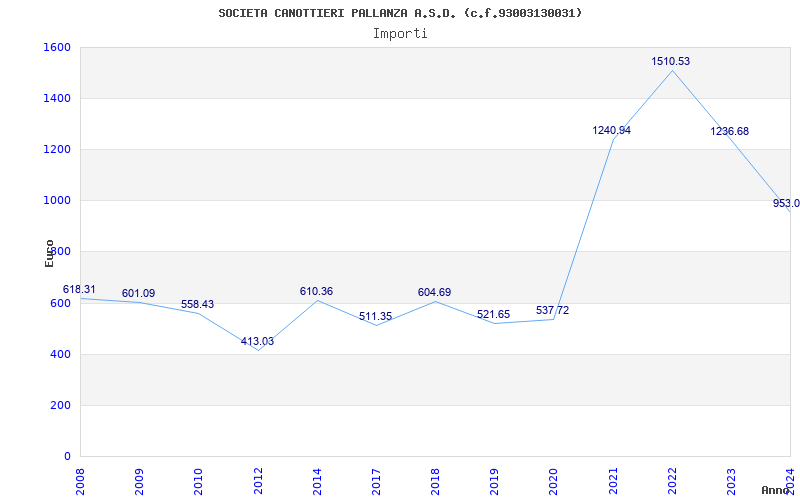Click the 604.69 data label
Image resolution: width=800 pixels, height=500 pixels.
tap(434, 292)
